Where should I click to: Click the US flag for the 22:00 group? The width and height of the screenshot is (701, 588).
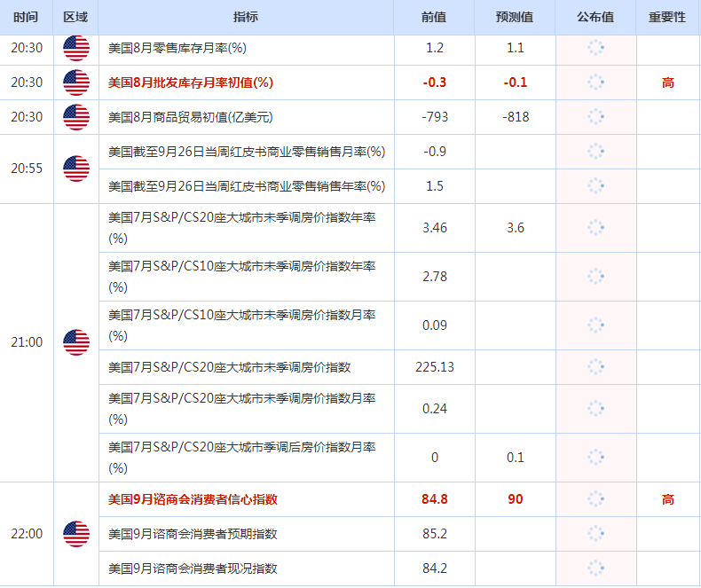(76, 534)
